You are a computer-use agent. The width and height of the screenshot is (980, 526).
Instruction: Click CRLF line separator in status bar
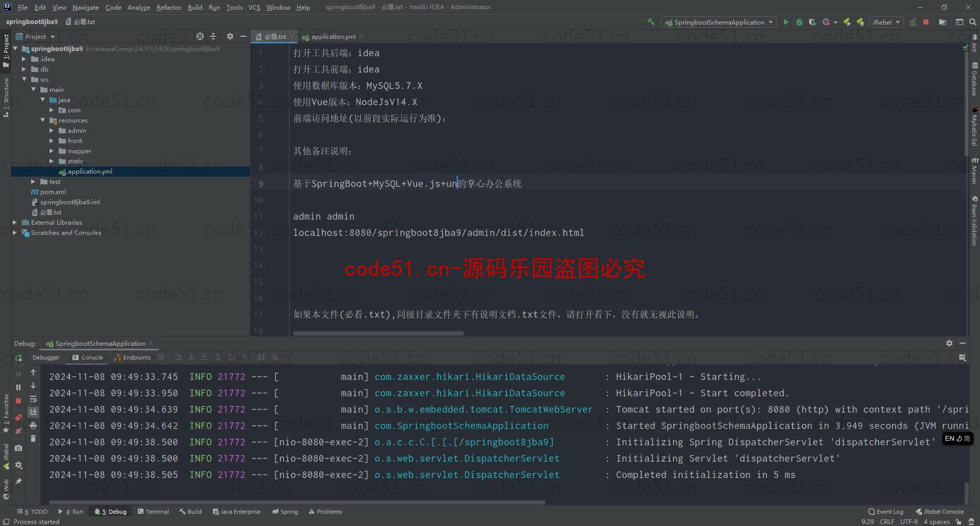coord(887,521)
